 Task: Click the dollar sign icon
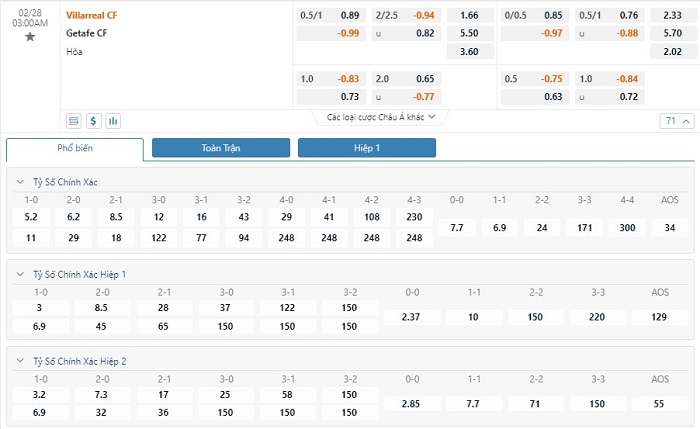click(x=93, y=121)
